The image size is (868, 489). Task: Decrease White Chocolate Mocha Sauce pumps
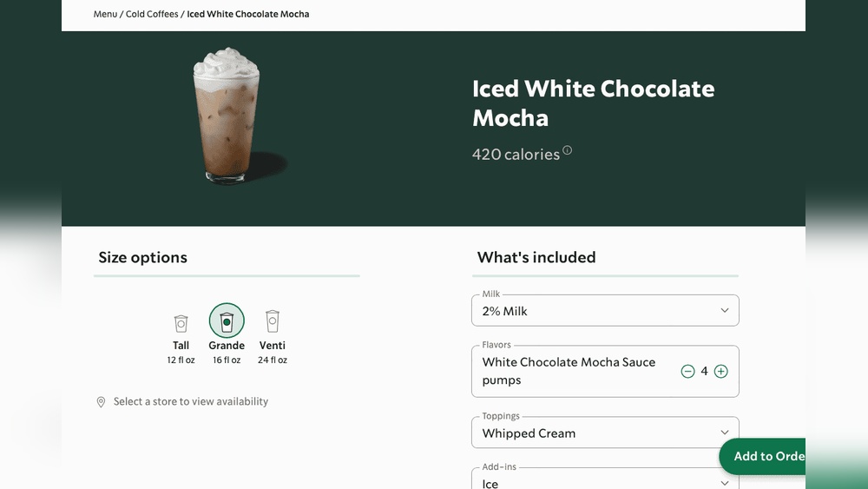687,371
